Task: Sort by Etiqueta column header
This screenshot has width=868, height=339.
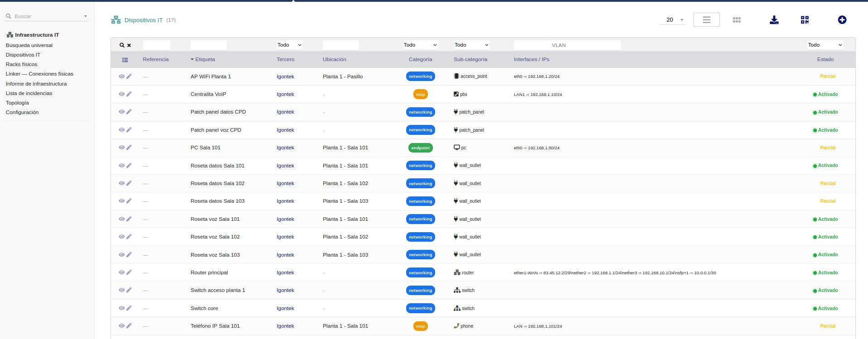Action: pyautogui.click(x=205, y=60)
